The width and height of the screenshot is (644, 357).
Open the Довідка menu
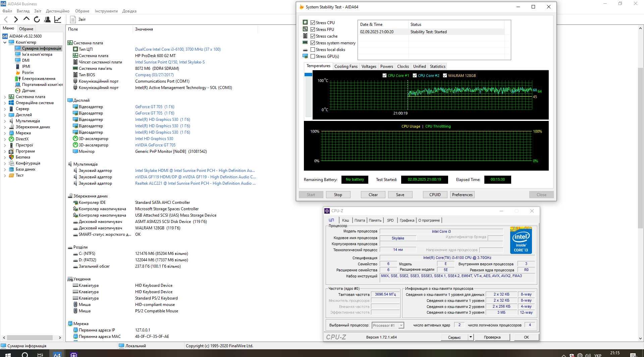(x=129, y=11)
